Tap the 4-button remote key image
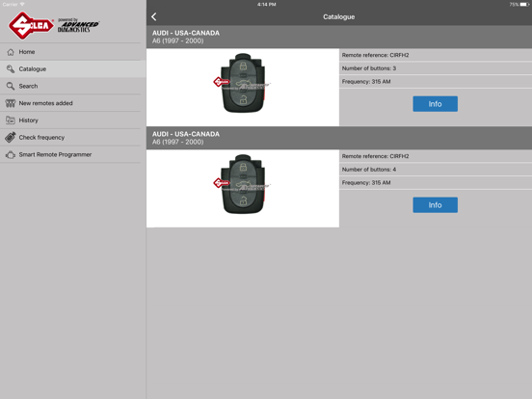This screenshot has height=399, width=532. click(243, 184)
